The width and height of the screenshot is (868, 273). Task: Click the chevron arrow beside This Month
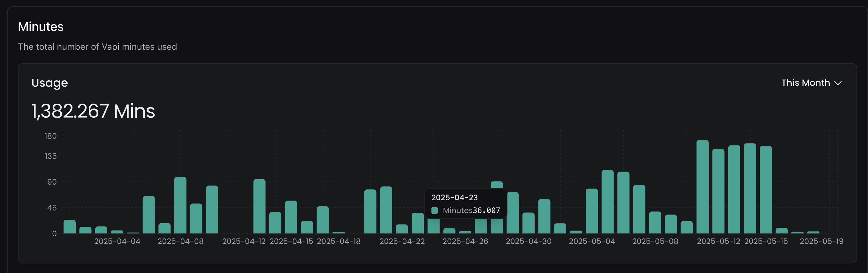[x=838, y=83]
